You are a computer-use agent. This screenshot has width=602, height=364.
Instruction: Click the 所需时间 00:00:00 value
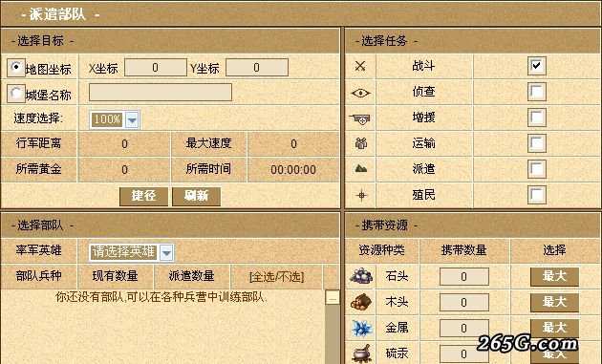[293, 170]
